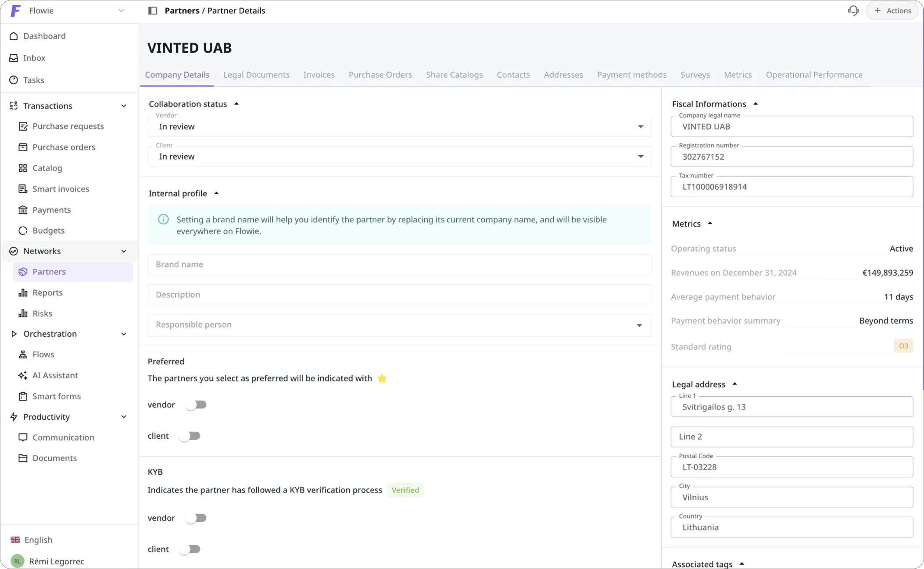Viewport: 924px width, 569px height.
Task: Click the Brand name input field
Action: tap(400, 264)
